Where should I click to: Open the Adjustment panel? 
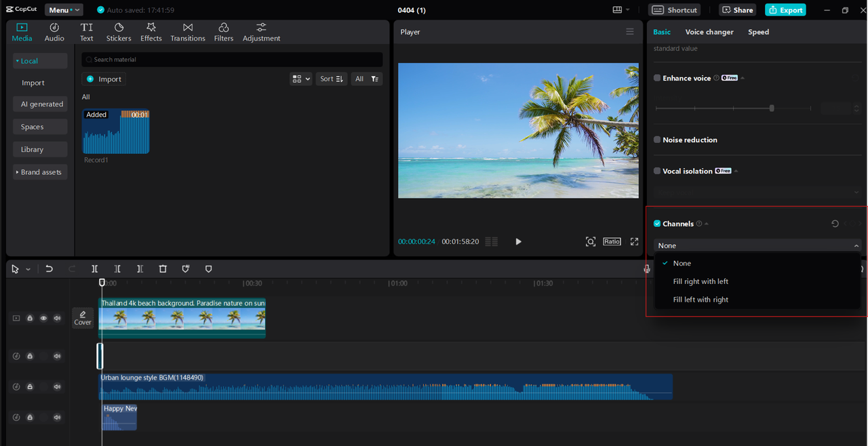pyautogui.click(x=261, y=32)
